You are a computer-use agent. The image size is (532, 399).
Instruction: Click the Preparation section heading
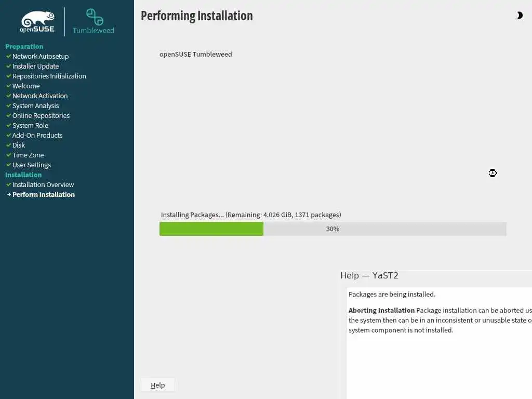click(x=24, y=46)
